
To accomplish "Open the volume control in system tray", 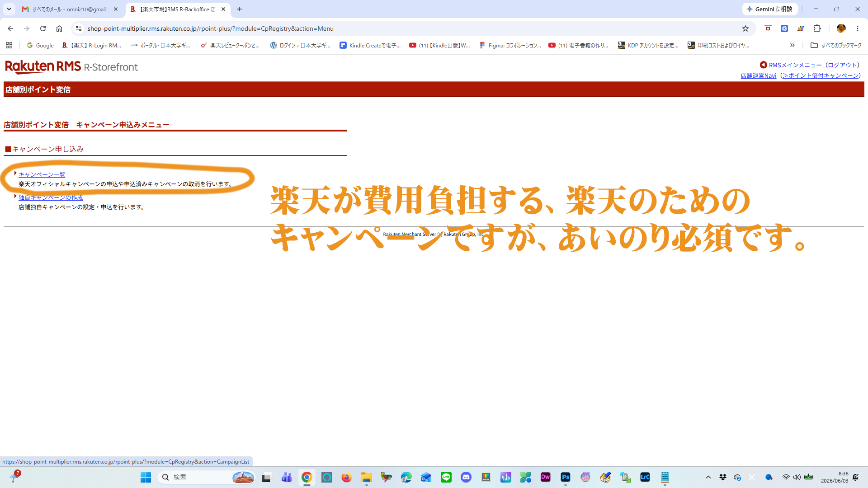I will [x=797, y=477].
